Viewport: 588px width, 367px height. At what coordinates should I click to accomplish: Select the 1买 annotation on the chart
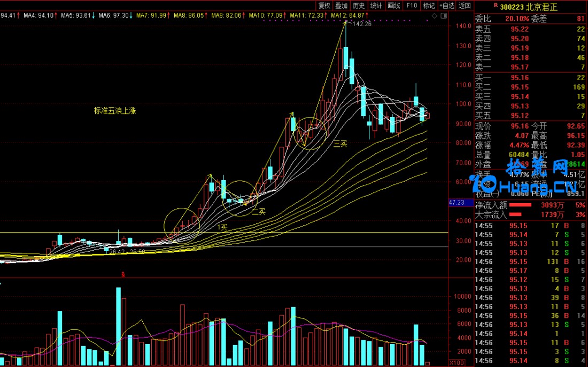point(222,227)
